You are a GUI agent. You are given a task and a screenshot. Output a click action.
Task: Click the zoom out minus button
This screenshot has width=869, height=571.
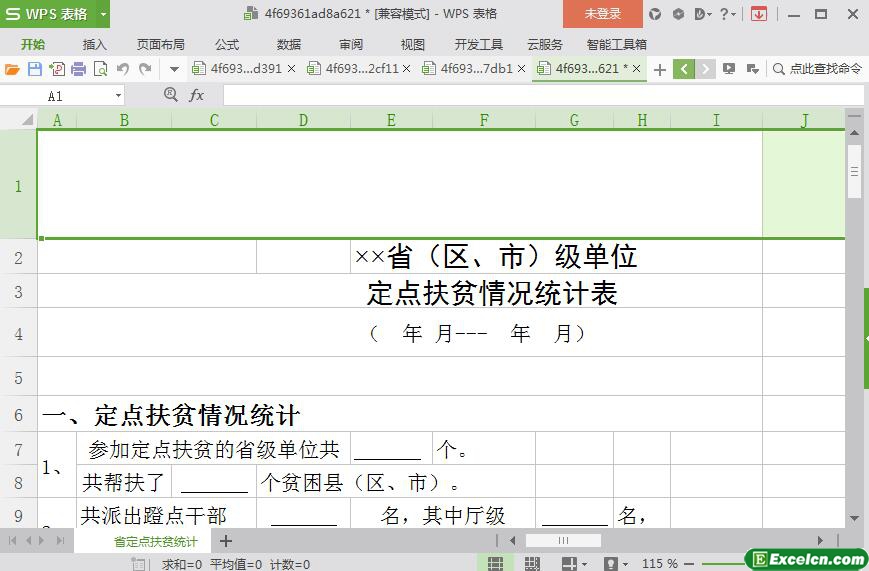(689, 564)
